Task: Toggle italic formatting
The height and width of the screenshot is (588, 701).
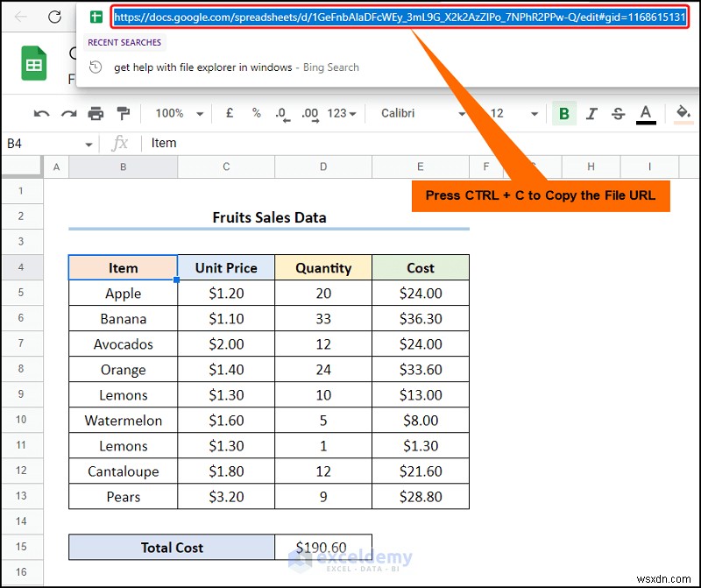Action: coord(591,114)
